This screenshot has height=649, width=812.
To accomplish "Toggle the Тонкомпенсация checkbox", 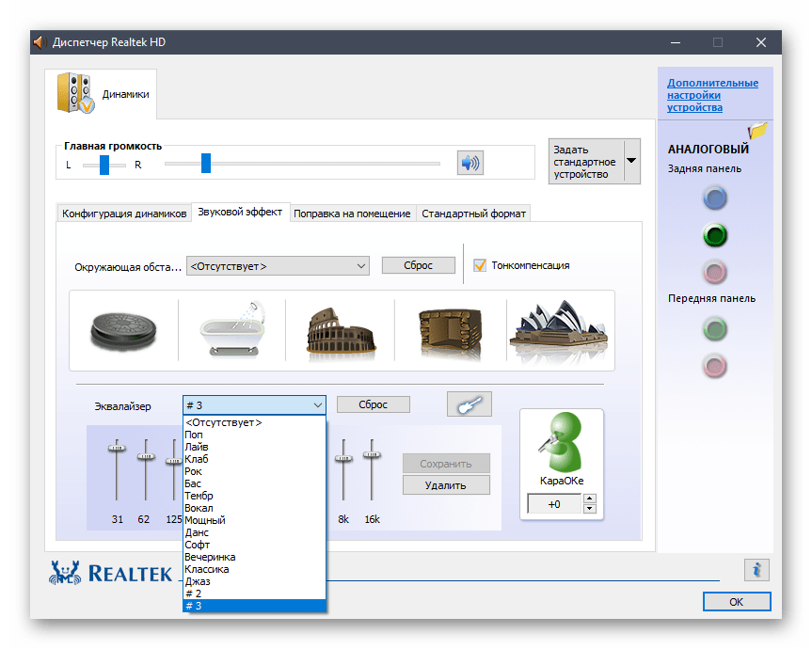I will [480, 265].
